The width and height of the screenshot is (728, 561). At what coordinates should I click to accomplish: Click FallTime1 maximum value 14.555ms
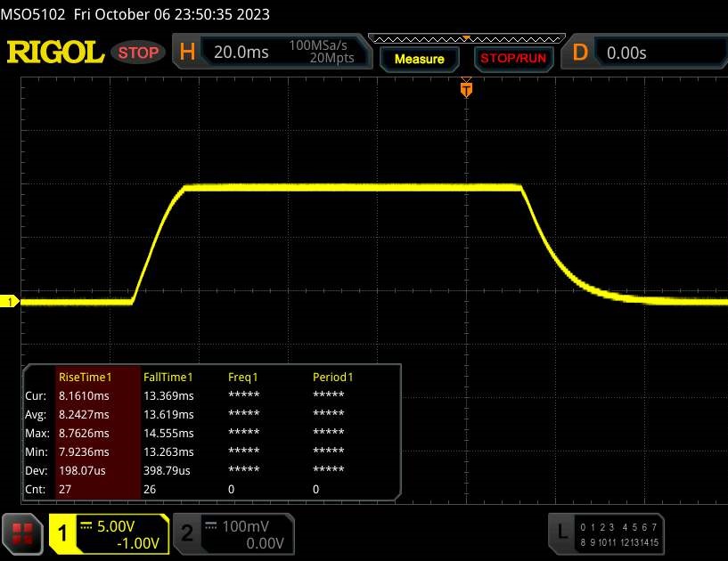[x=168, y=433]
